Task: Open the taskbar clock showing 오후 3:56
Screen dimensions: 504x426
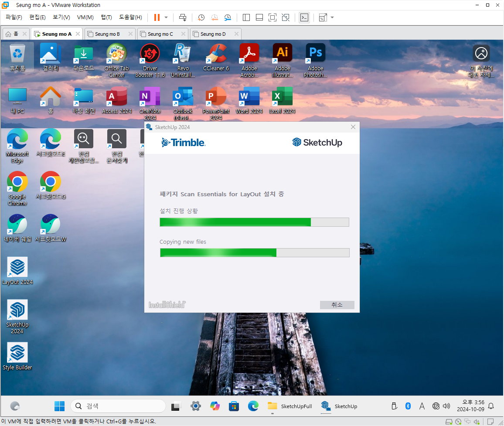Action: [470, 406]
